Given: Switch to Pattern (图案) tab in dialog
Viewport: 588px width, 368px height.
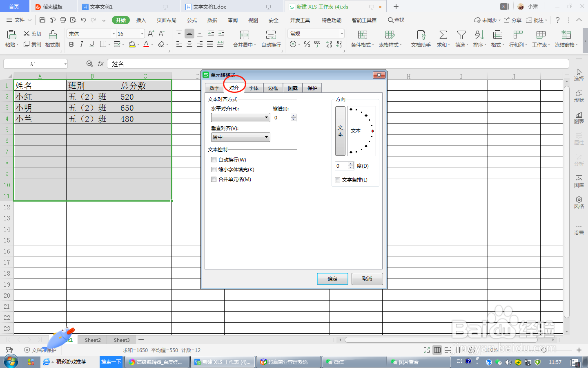Looking at the screenshot, I should pos(293,88).
